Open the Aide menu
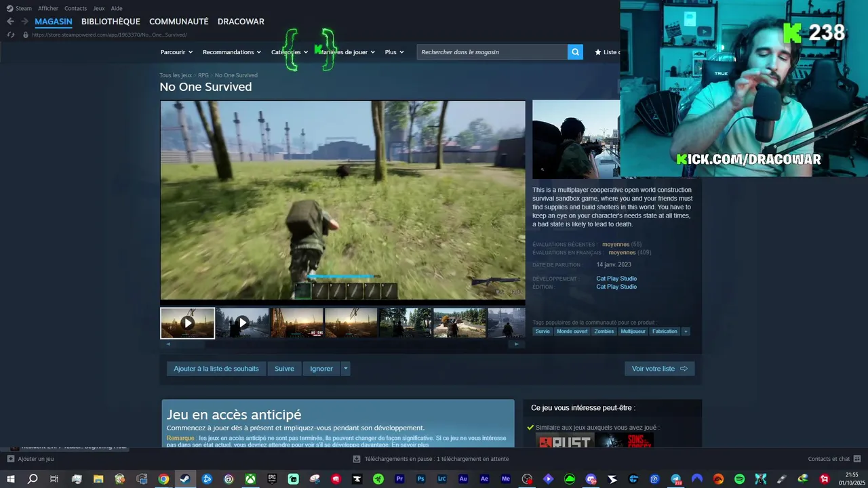868x488 pixels. [x=117, y=8]
